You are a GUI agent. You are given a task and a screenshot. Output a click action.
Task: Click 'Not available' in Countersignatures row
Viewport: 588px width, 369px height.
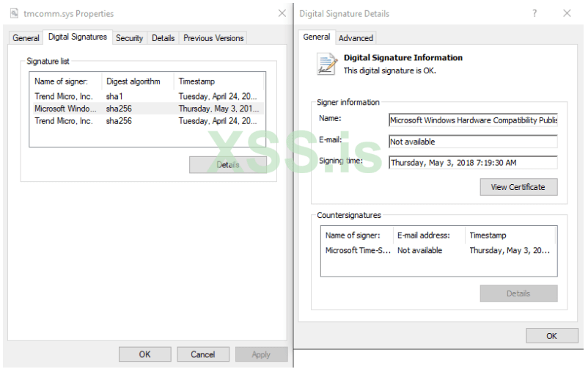[x=419, y=250]
